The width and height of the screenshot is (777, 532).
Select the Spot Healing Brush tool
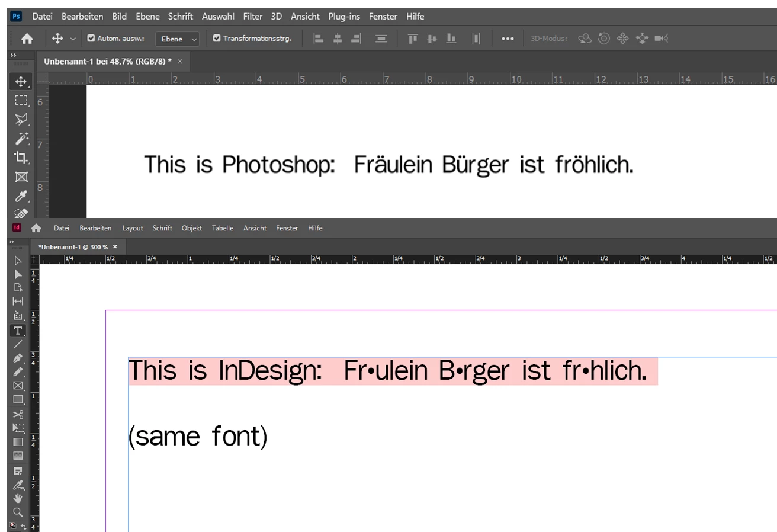(x=21, y=213)
